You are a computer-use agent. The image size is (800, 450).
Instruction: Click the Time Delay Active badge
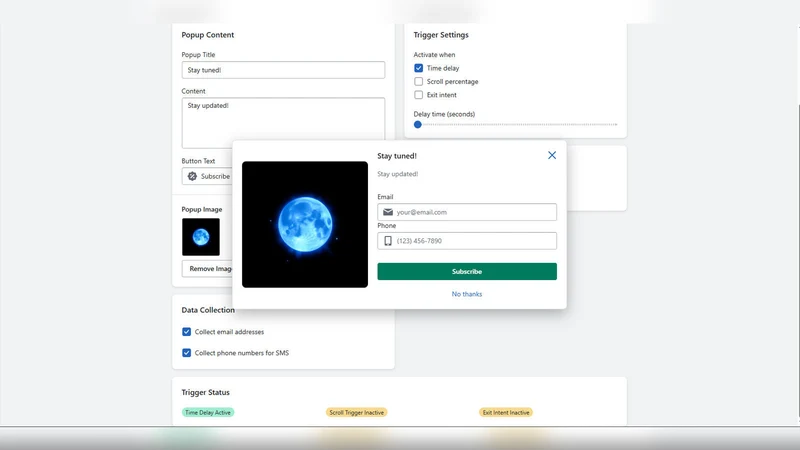click(208, 412)
